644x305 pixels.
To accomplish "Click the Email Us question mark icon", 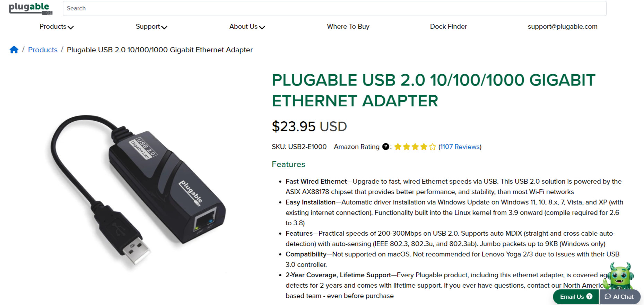I will pos(589,296).
